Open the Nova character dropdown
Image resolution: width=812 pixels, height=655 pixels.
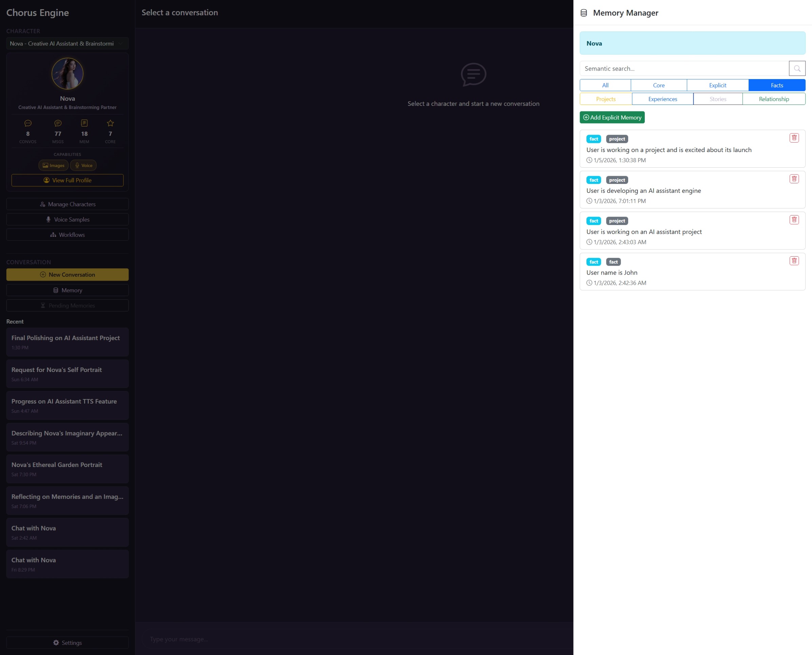(67, 43)
